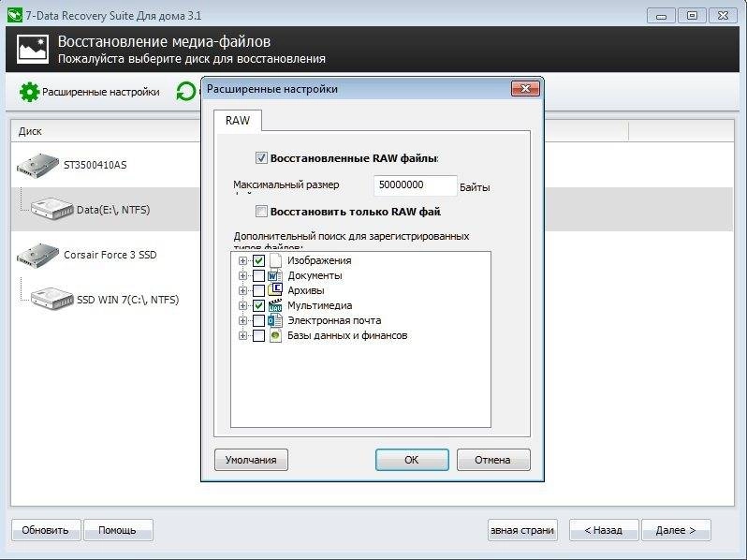Click the Электронная почта label in tree
Screen dimensions: 747x560
334,320
